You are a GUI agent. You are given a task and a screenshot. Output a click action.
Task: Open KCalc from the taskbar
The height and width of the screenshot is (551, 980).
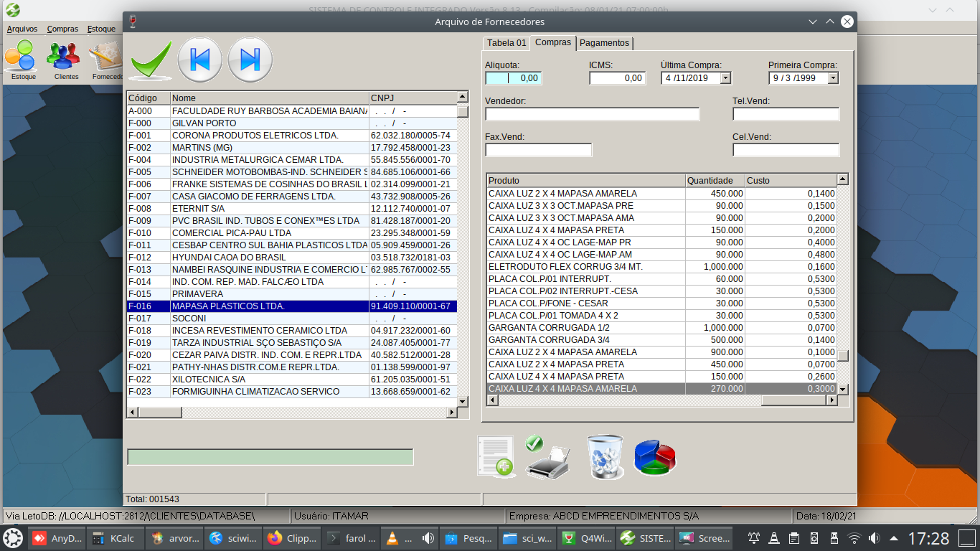point(116,538)
